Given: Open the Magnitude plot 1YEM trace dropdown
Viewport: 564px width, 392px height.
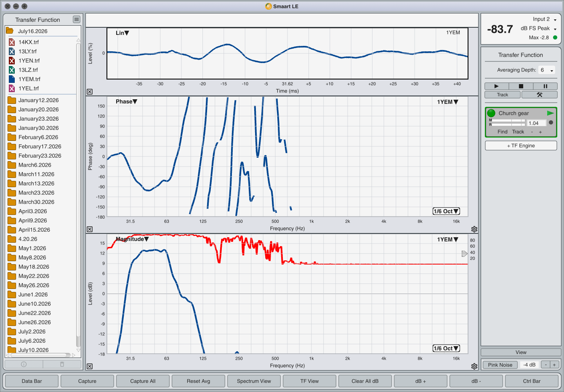Looking at the screenshot, I should tap(448, 239).
